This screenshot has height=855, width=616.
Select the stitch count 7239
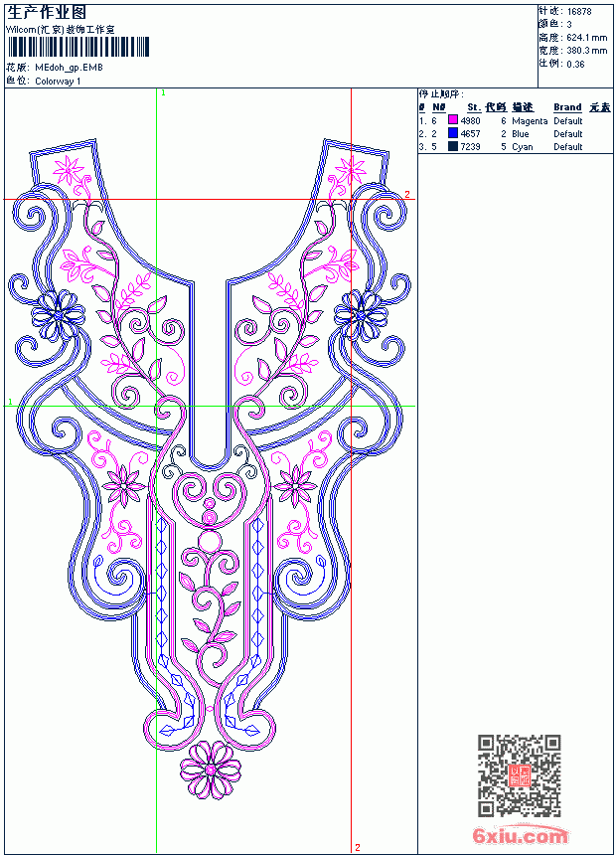(471, 147)
